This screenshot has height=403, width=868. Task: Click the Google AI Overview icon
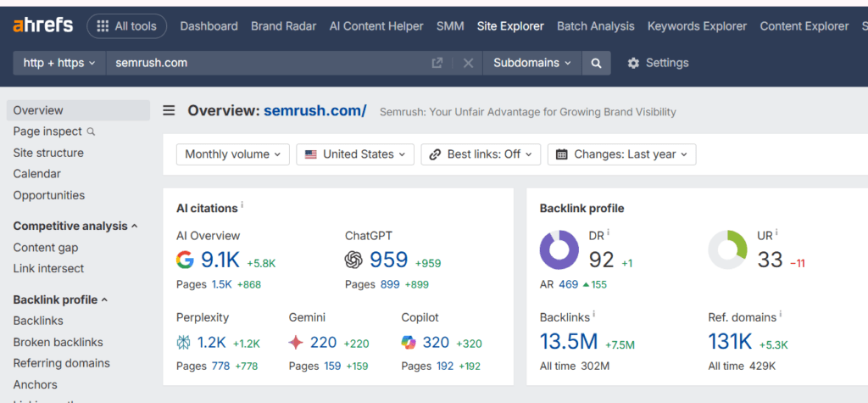(x=186, y=260)
